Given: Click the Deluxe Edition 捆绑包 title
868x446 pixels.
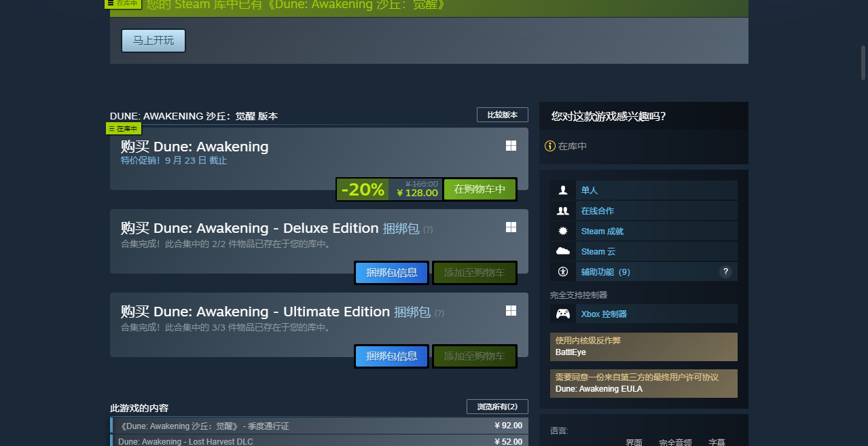Looking at the screenshot, I should click(270, 228).
